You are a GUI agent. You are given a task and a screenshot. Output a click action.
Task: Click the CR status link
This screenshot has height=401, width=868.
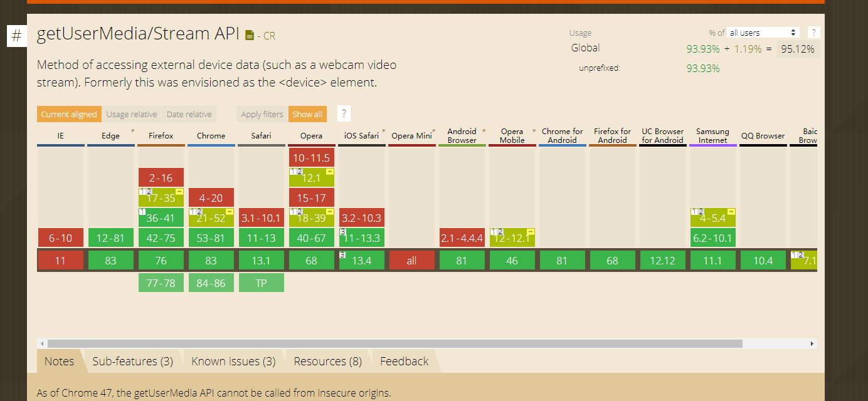(269, 36)
